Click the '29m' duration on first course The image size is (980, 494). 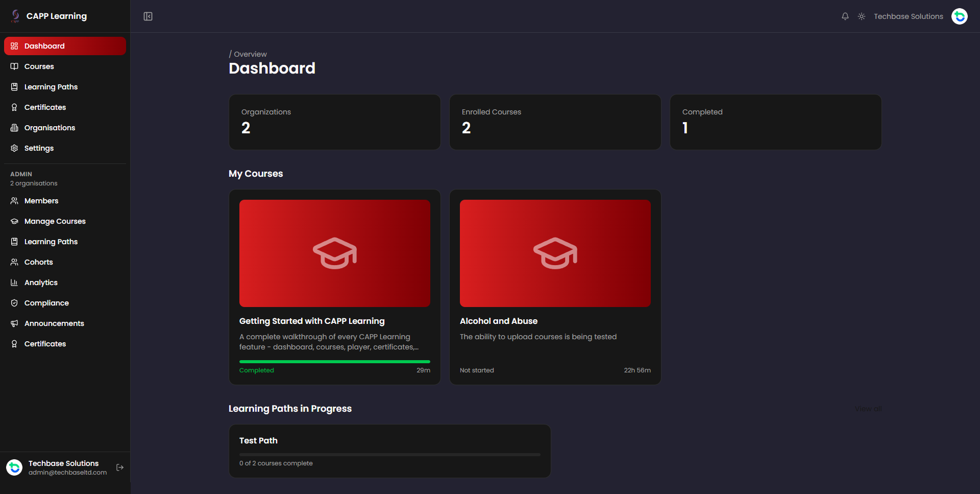coord(423,370)
